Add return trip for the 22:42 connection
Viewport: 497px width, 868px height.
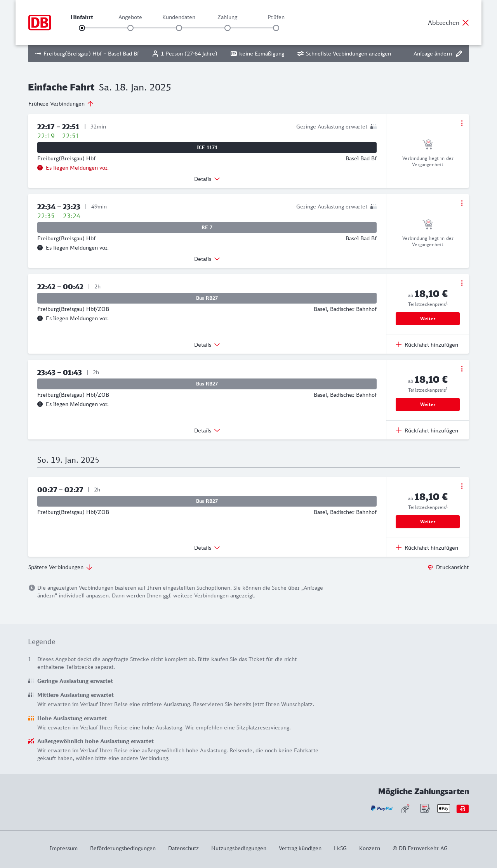pos(427,345)
